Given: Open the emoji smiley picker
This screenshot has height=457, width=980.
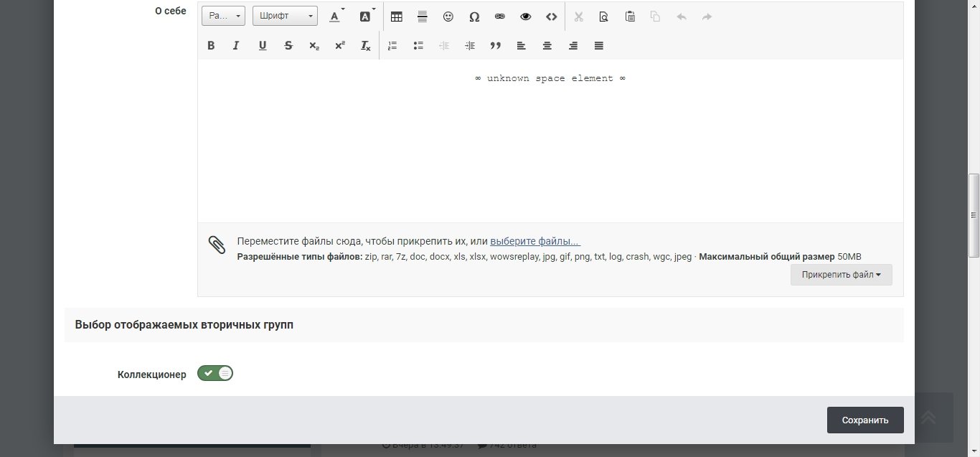Looking at the screenshot, I should pyautogui.click(x=448, y=17).
